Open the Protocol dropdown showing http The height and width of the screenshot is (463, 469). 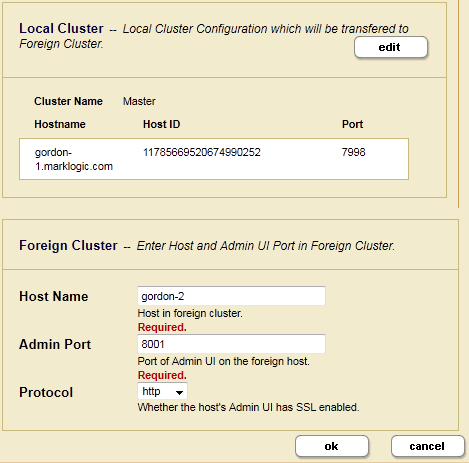point(162,391)
